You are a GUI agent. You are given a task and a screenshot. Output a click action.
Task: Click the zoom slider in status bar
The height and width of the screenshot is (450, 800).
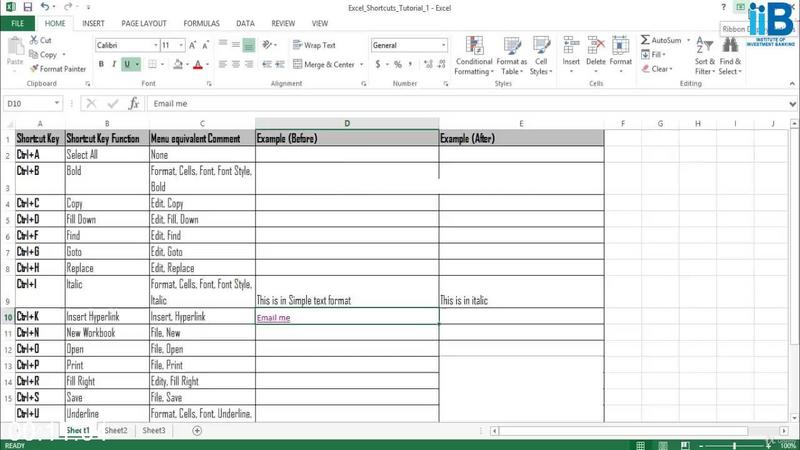[735, 445]
